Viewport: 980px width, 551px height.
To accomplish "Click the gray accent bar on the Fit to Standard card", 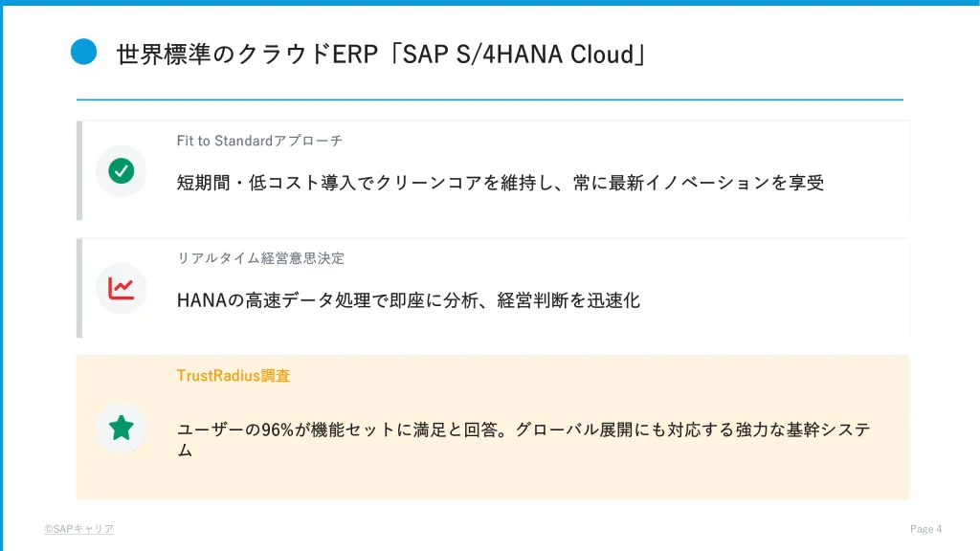I will 79,170.
